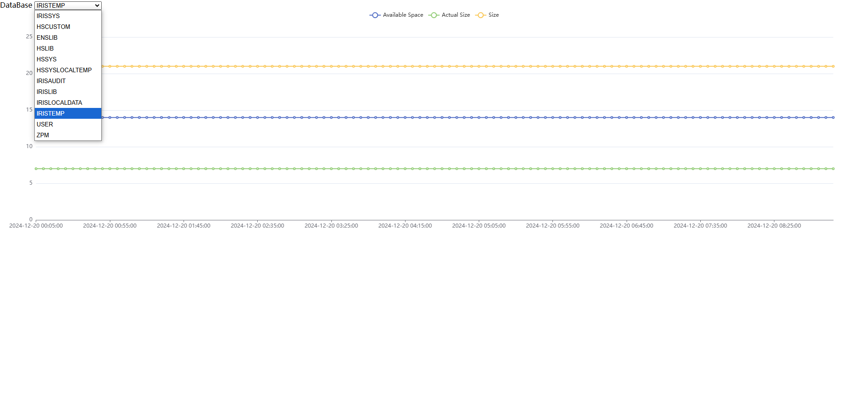Pick HSLIB from the database options
The height and width of the screenshot is (415, 868).
[45, 48]
